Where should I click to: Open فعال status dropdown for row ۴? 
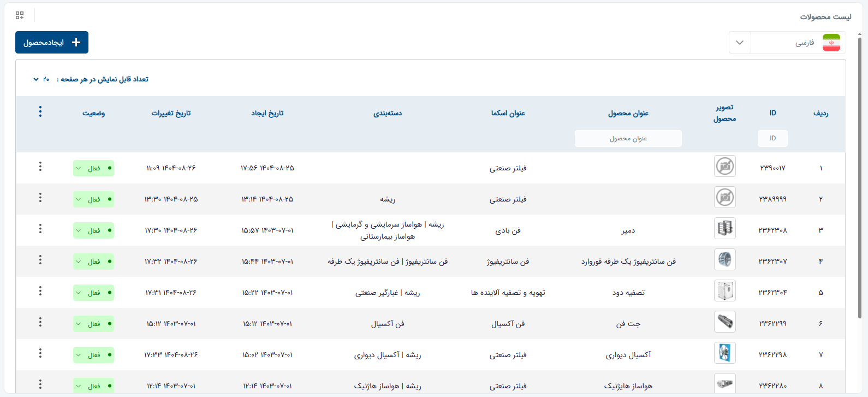pyautogui.click(x=93, y=262)
